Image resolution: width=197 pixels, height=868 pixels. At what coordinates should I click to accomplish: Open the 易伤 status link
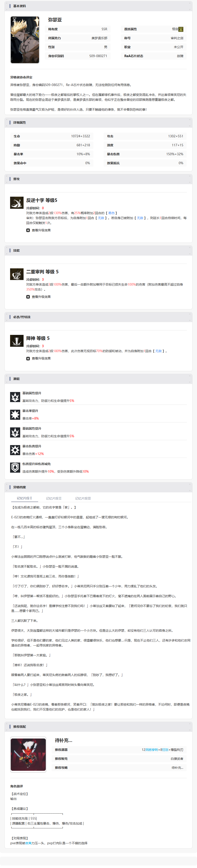(x=111, y=213)
